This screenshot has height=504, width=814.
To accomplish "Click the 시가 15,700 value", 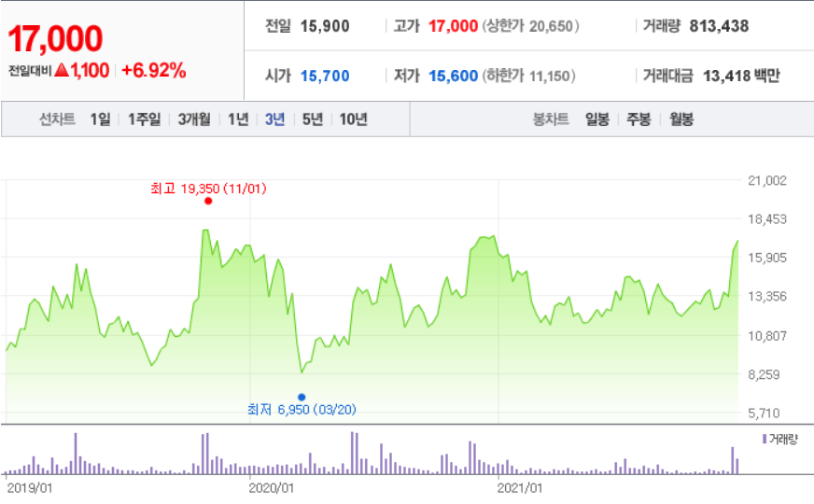I will pos(325,76).
